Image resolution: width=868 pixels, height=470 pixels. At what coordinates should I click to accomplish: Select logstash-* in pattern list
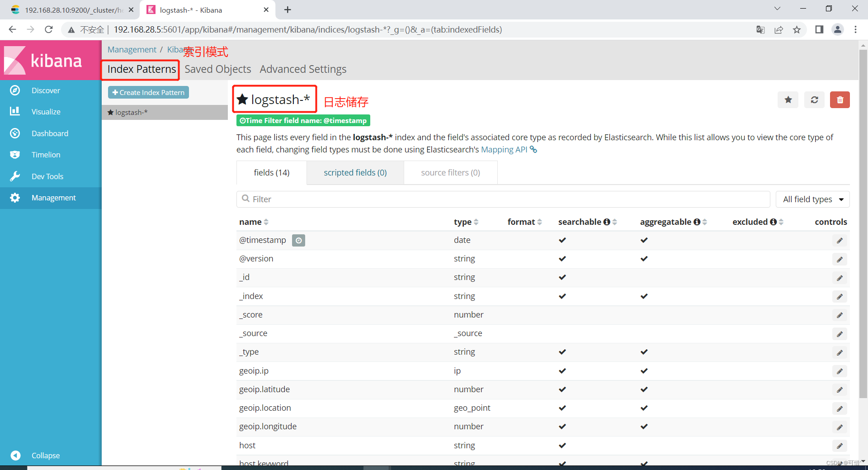coord(165,112)
